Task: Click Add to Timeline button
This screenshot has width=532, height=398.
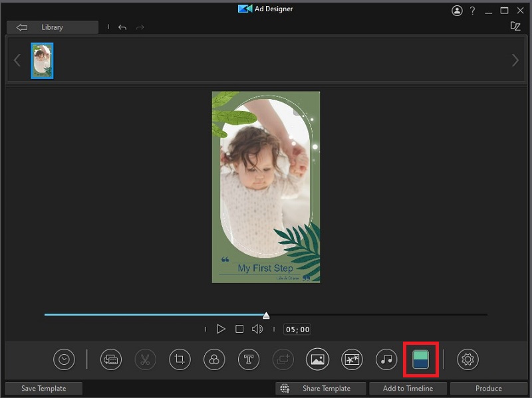Action: tap(408, 388)
